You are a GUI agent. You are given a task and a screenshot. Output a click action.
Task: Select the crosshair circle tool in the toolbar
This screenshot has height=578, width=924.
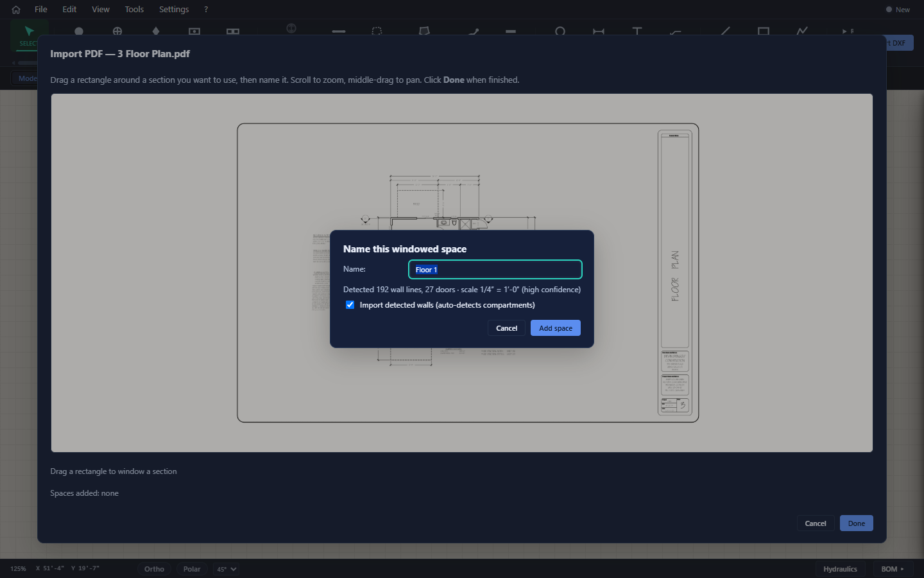117,31
